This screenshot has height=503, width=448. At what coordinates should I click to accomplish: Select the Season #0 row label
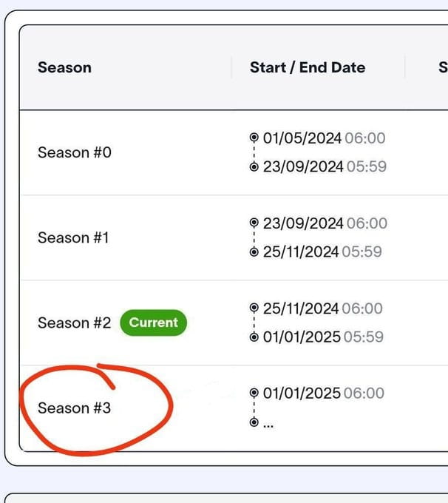click(x=74, y=152)
